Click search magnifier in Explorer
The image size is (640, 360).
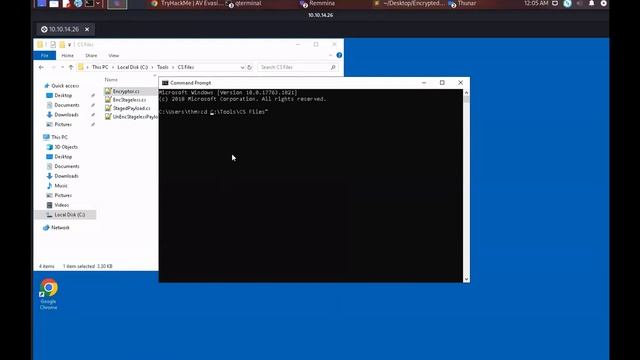point(333,67)
